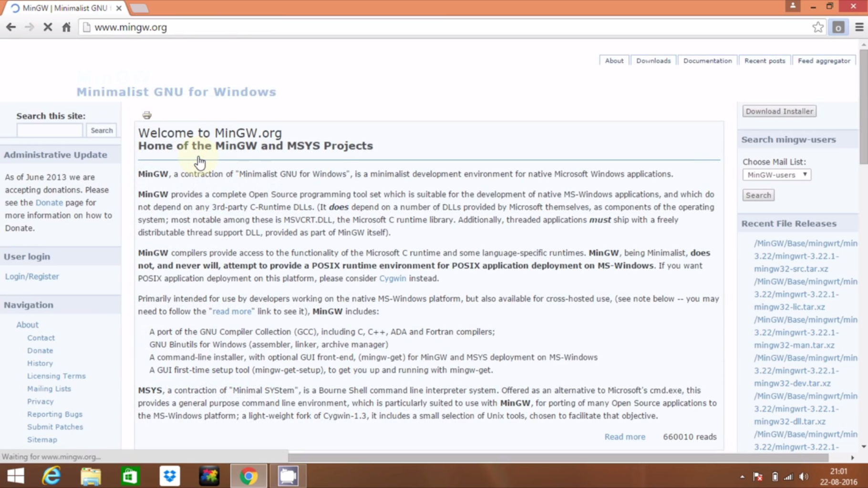Open the mingw32-dll.tar.xz file release link

(x=806, y=408)
